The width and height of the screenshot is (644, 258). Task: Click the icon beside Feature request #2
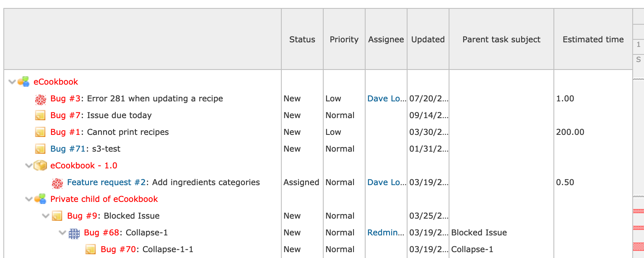click(x=57, y=183)
